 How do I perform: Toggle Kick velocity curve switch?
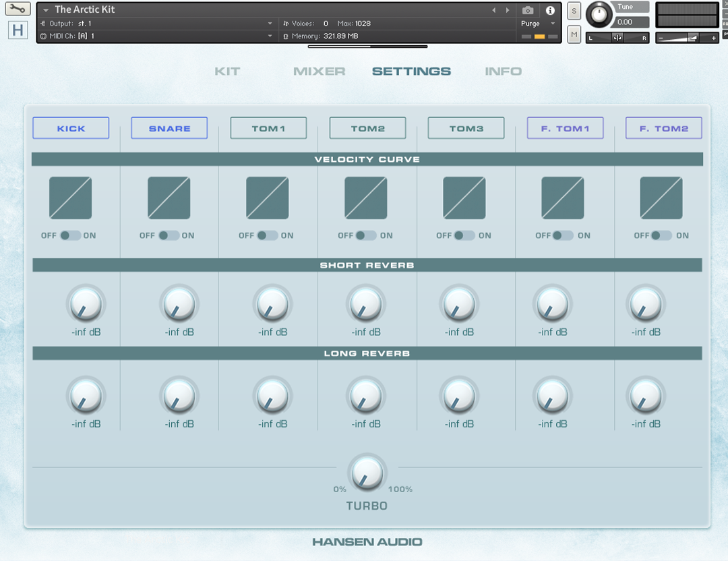(70, 235)
